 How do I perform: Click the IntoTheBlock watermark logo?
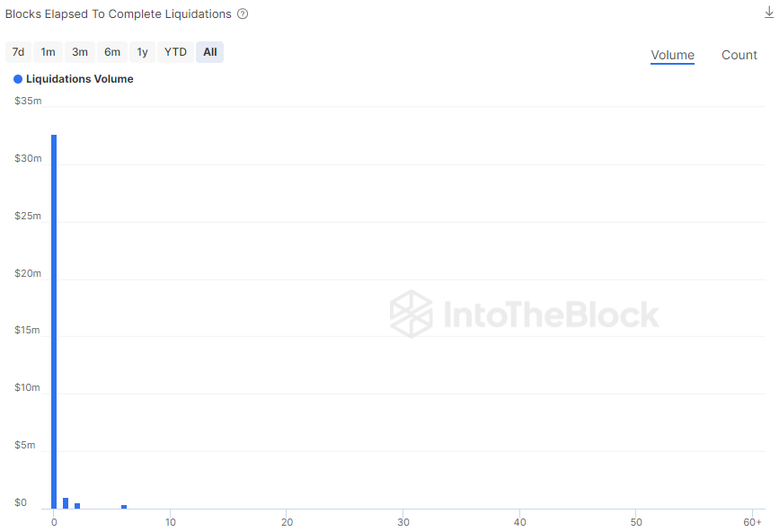click(x=525, y=315)
